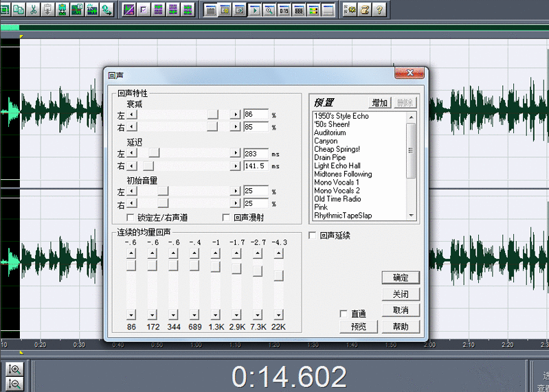This screenshot has width=549, height=392.
Task: Click the zoom in magnifier at bottom left
Action: pos(14,369)
